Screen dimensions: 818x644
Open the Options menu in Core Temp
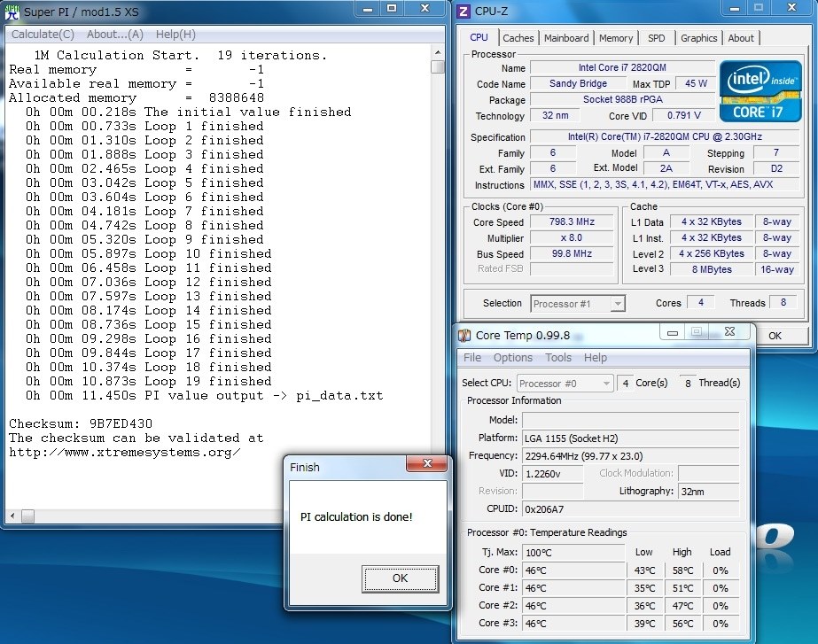(513, 358)
